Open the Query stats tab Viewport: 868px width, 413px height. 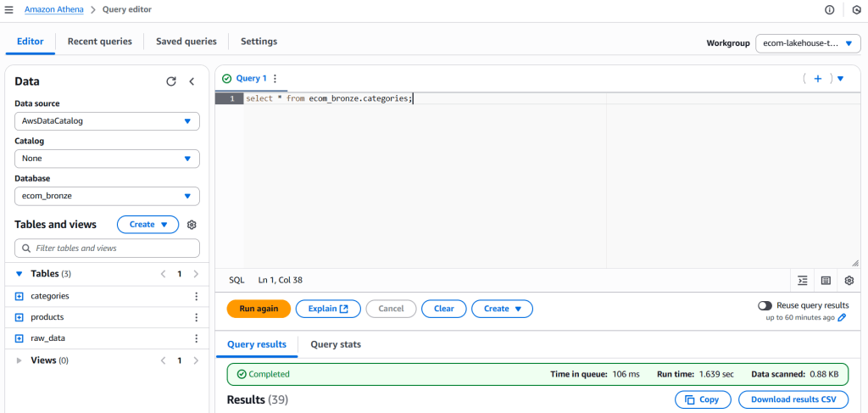tap(336, 344)
